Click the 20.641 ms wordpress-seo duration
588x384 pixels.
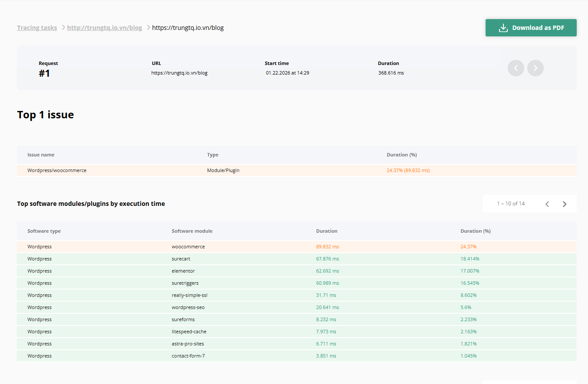pyautogui.click(x=328, y=307)
